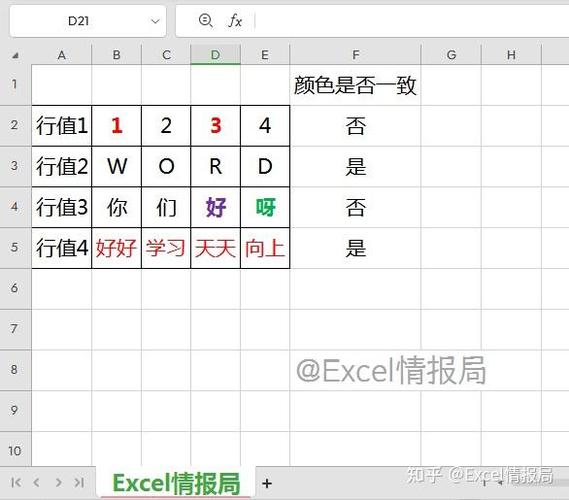Select column H header
The width and height of the screenshot is (569, 500).
511,55
